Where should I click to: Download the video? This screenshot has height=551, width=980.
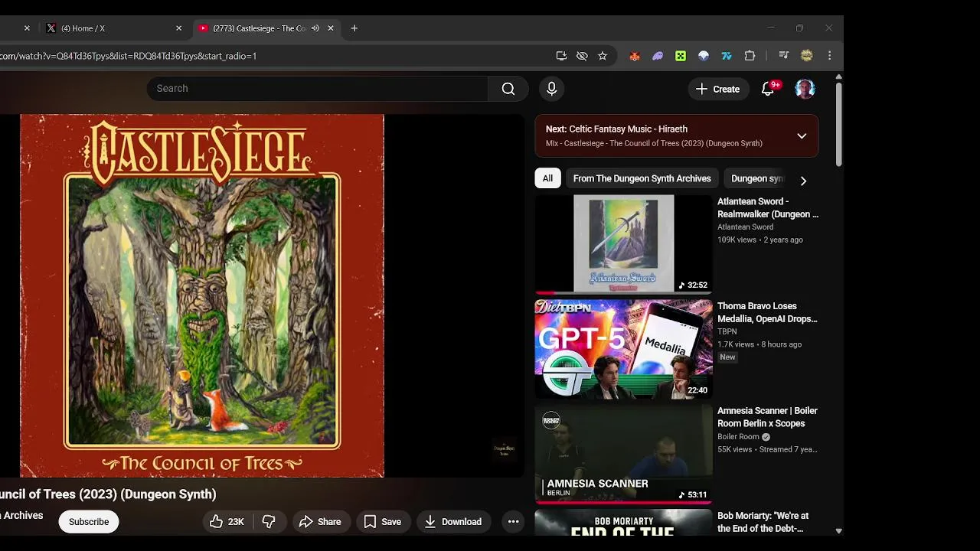point(453,522)
